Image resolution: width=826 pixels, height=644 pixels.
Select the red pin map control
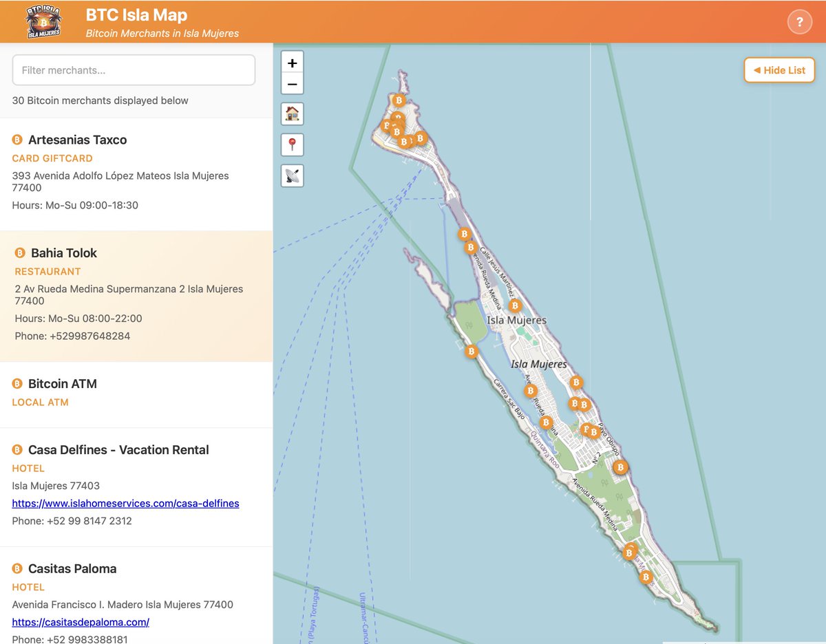pos(292,144)
